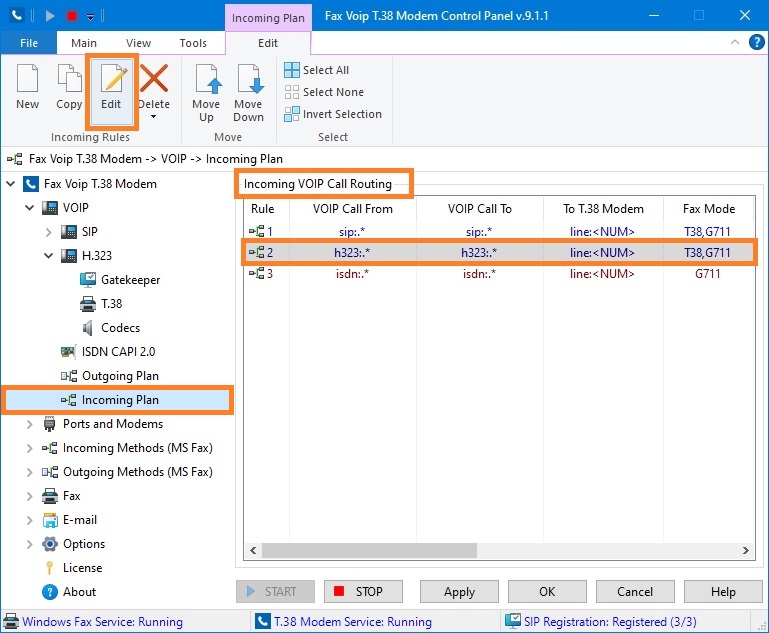
Task: Collapse the Fax Voip T.38 Modem root node
Action: (x=10, y=184)
